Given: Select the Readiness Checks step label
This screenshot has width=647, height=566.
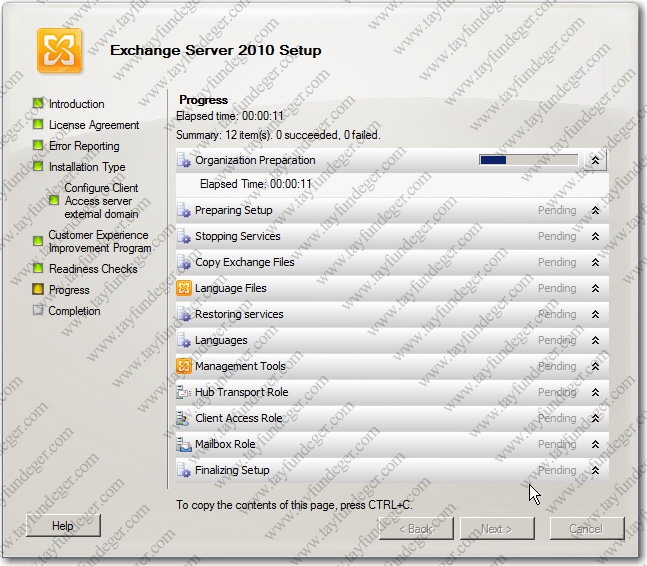Looking at the screenshot, I should tap(93, 269).
